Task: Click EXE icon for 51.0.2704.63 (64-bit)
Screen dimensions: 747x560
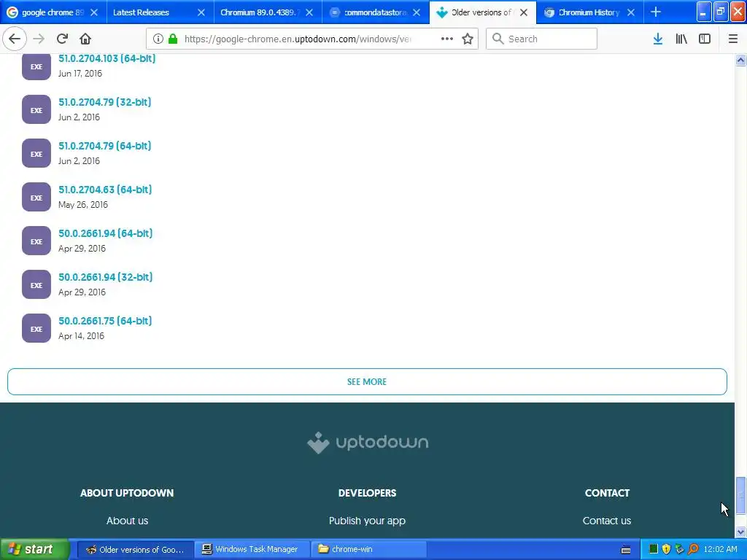Action: (36, 197)
